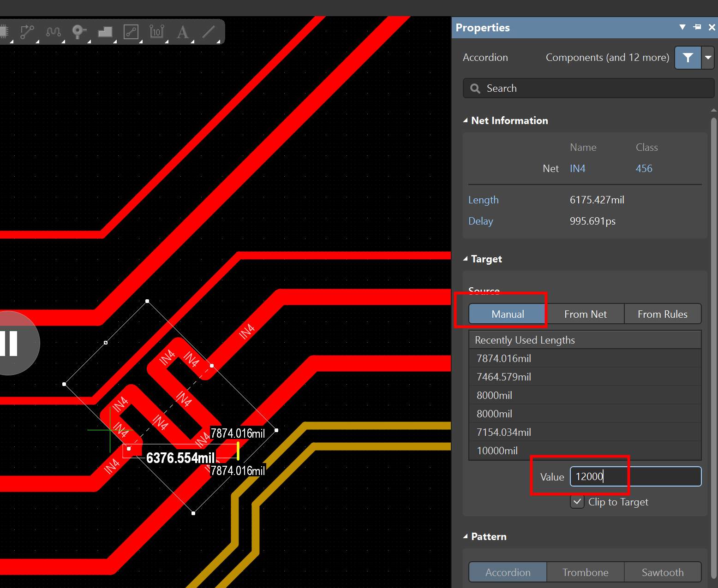Switch target source to From Net
The height and width of the screenshot is (588, 718).
point(585,314)
